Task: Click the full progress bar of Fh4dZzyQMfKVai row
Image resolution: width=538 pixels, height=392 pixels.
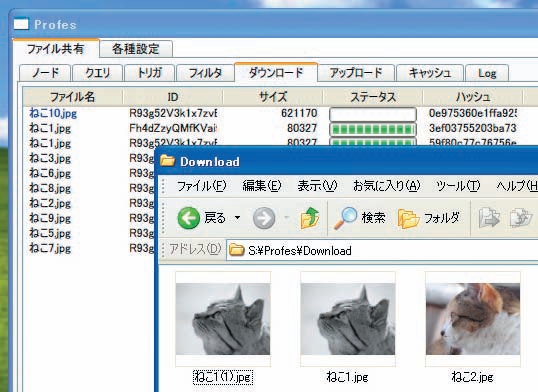Action: click(373, 129)
